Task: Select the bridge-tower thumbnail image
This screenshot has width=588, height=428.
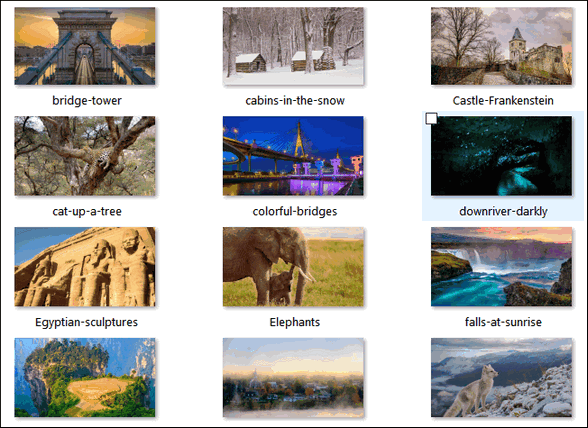Action: tap(85, 46)
